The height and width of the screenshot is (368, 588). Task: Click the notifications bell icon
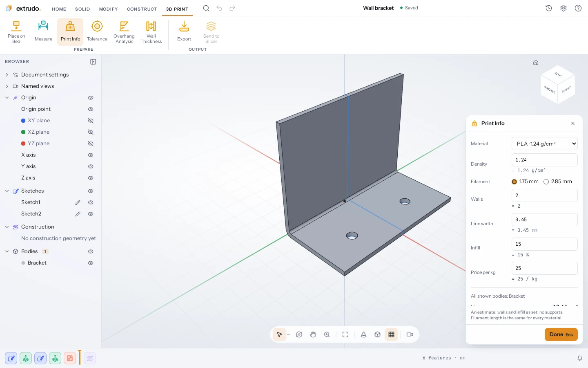coord(580,358)
